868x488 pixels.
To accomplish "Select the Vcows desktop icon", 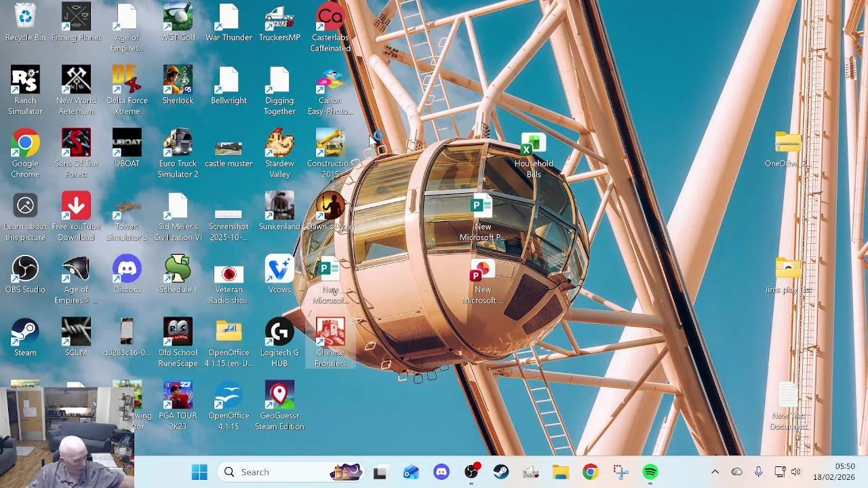I will (x=279, y=275).
